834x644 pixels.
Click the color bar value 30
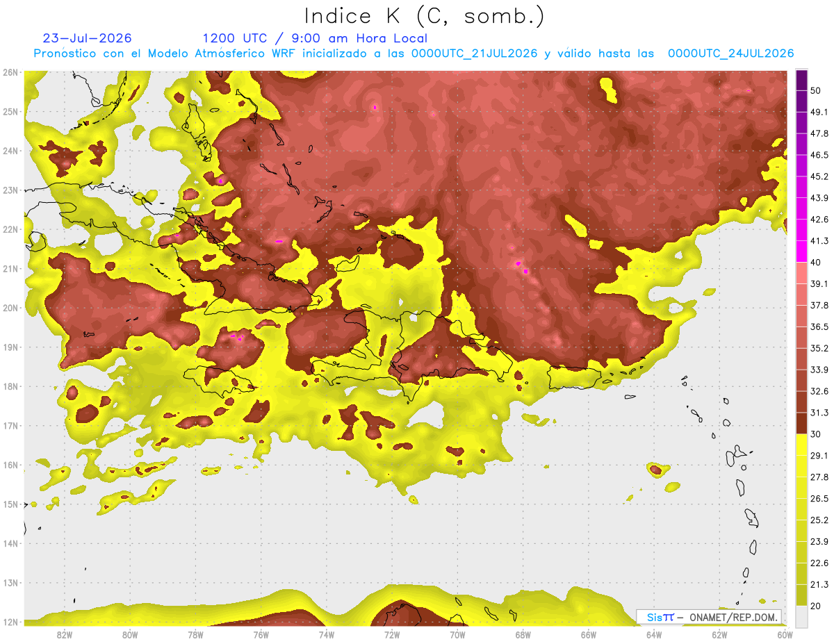click(815, 434)
